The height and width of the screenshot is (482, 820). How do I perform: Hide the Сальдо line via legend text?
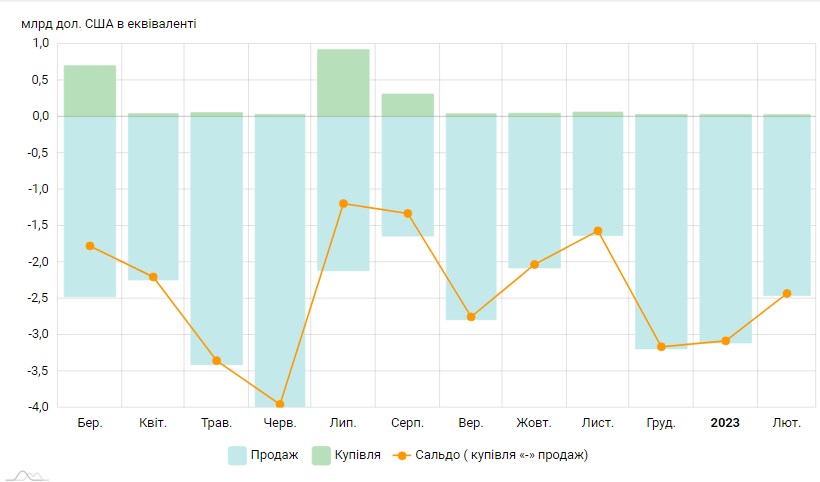[501, 455]
